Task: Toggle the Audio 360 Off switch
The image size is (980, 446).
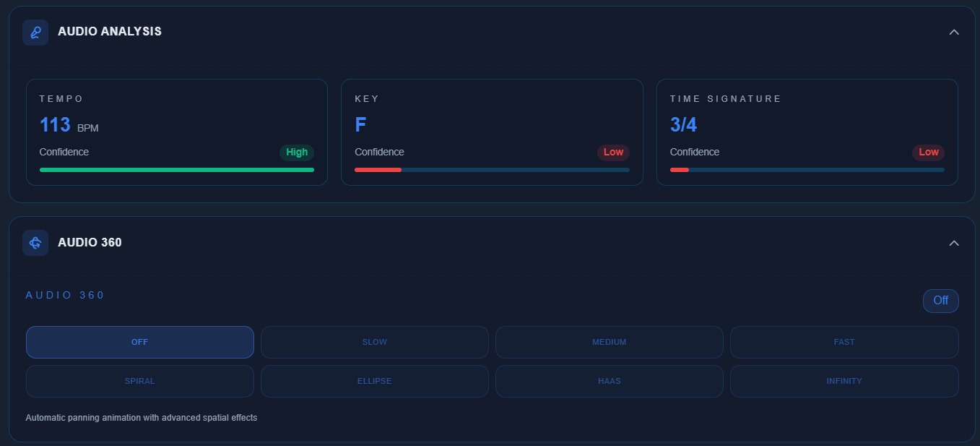Action: [940, 301]
